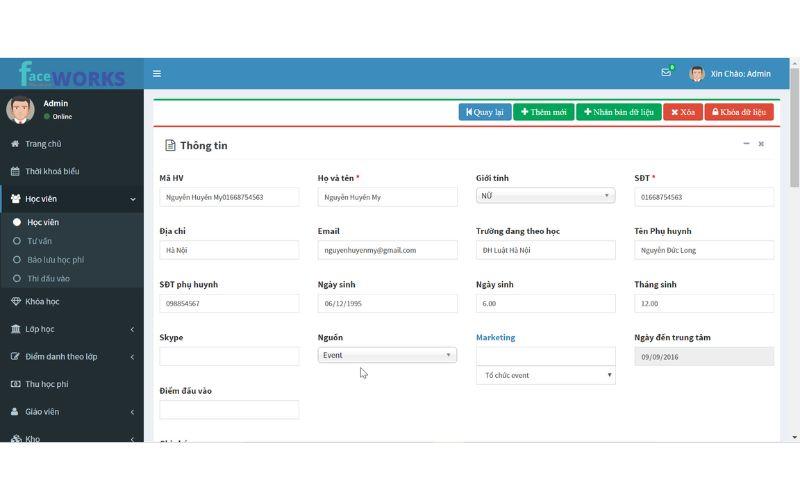Open Khóa học from sidebar
This screenshot has height=500, width=800.
click(x=42, y=301)
